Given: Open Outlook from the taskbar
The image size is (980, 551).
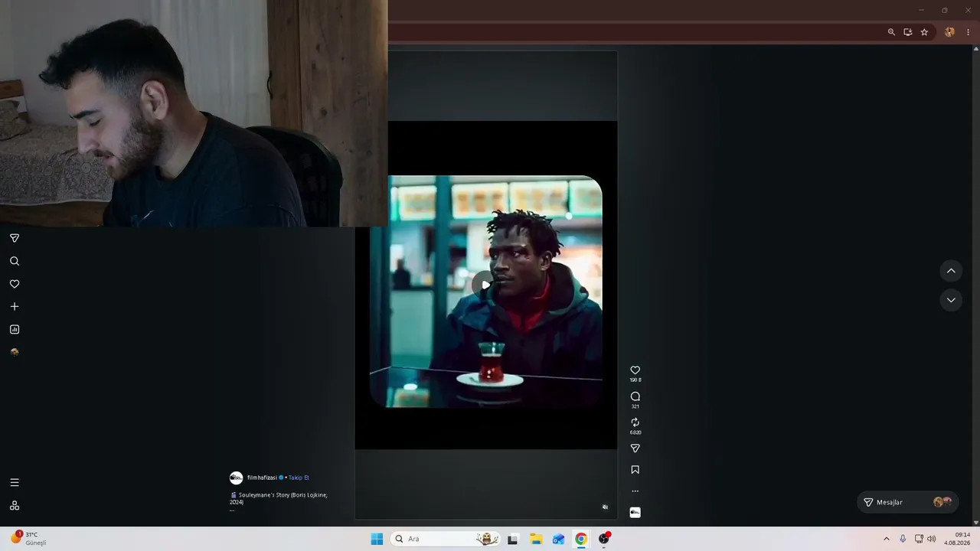Looking at the screenshot, I should (559, 539).
